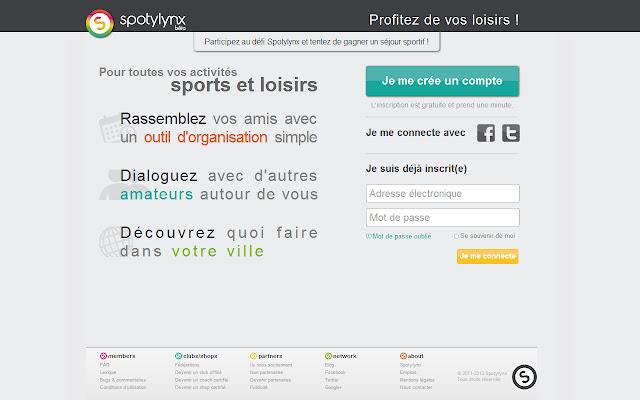The width and height of the screenshot is (640, 400).
Task: Click the yellow partners footer icon
Action: [253, 356]
